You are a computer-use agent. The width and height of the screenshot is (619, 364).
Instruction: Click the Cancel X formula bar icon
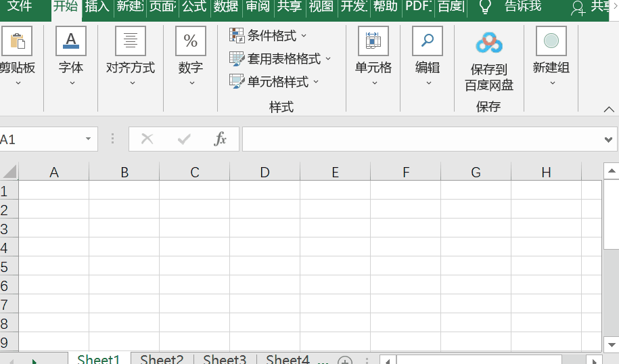coord(147,139)
